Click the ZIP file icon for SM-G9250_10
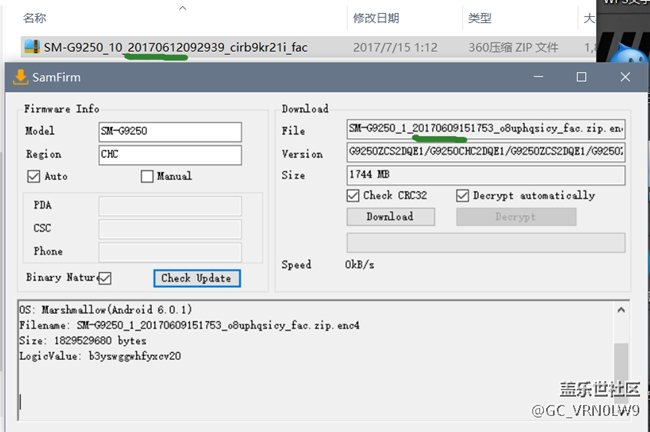Screen dimensions: 650x432 pos(31,47)
